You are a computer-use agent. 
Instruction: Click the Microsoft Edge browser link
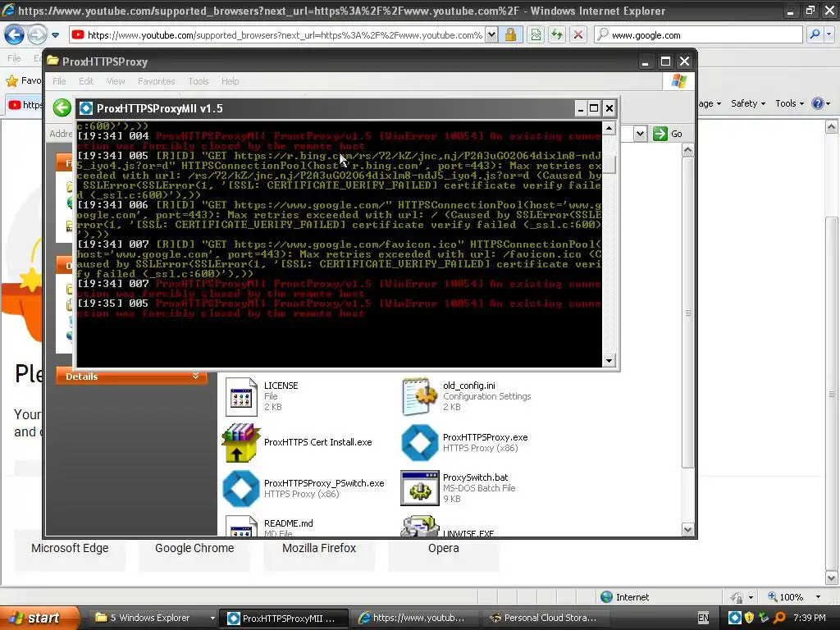point(70,548)
